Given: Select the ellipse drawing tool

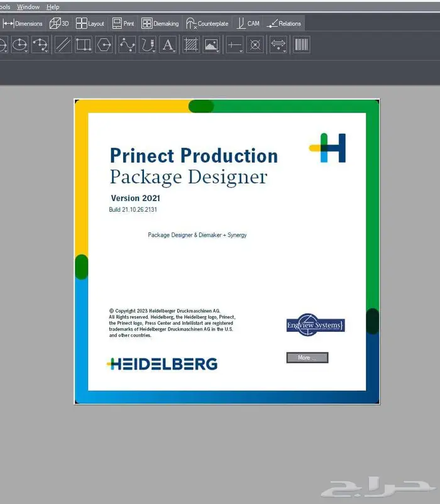Looking at the screenshot, I should point(21,45).
